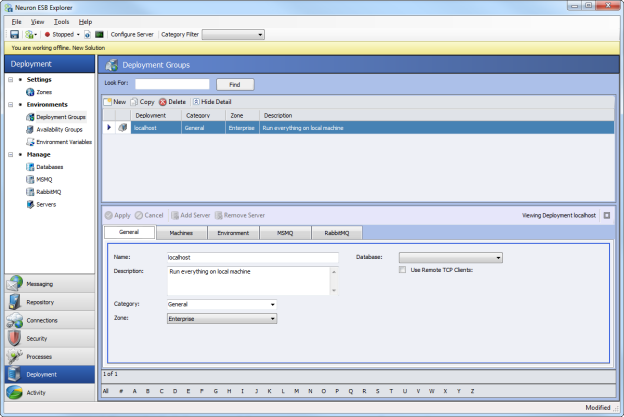Screen dimensions: 624x417
Task: Enable the Use Remote TCP Clients checkbox
Action: 402,270
